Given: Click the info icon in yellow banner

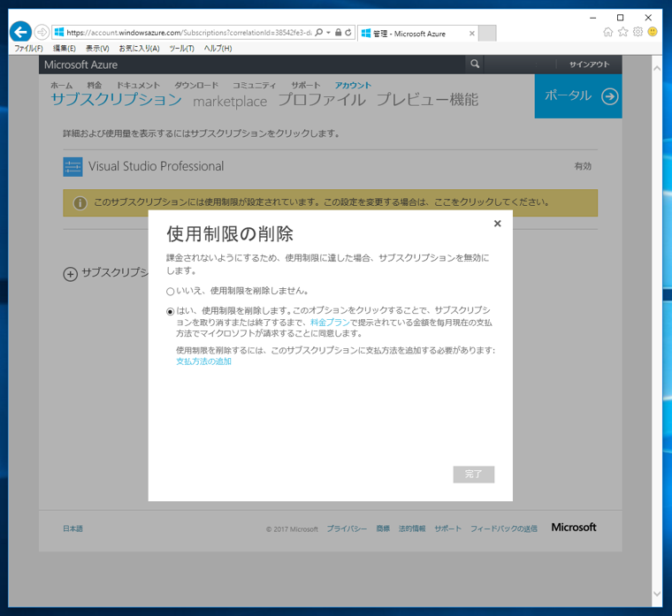Looking at the screenshot, I should click(x=80, y=202).
